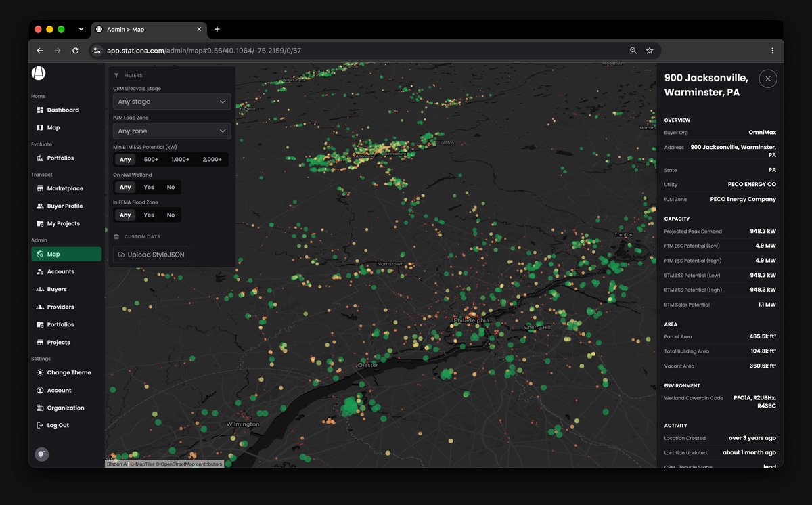Select 1,000+ for Min BTM ESS Potential
Screen dimensions: 812x505
(181, 159)
